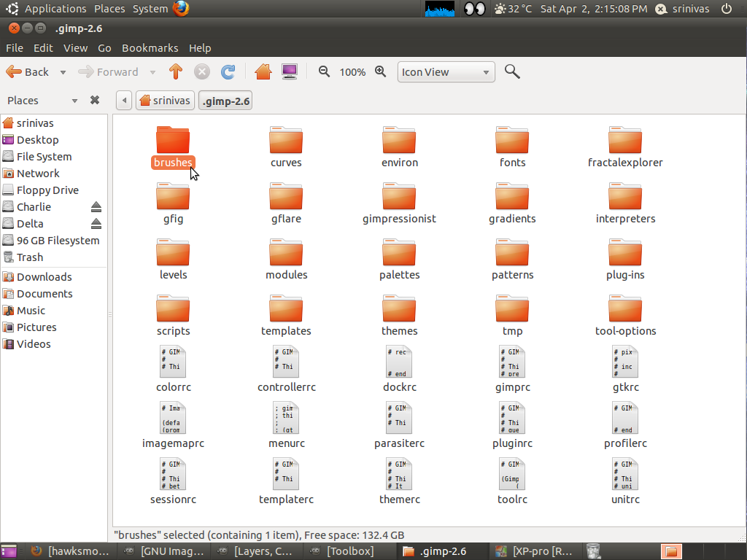Open the Bookmarks menu

tap(150, 48)
